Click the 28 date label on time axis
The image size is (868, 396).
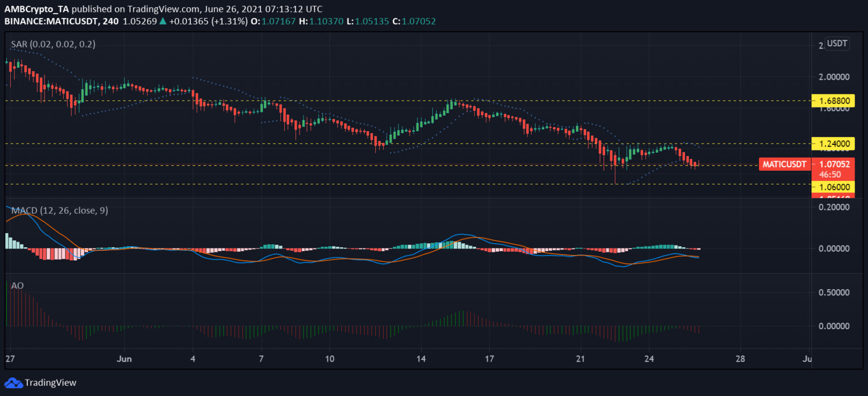[740, 359]
